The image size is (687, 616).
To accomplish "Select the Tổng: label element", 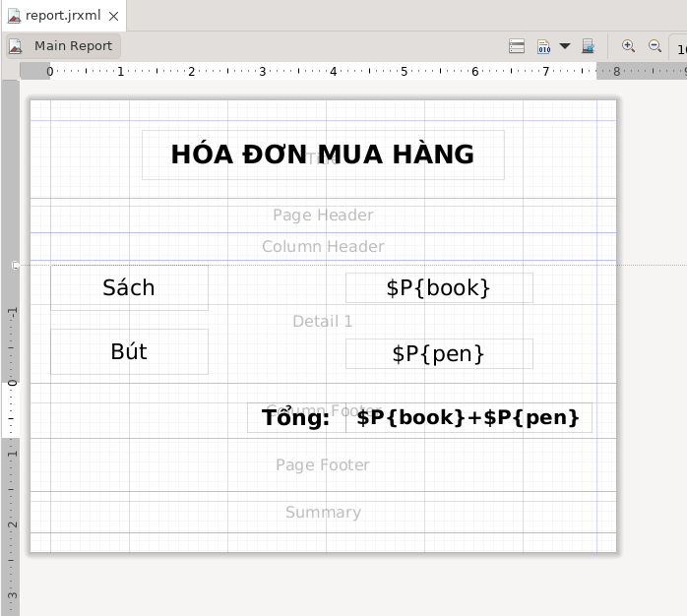I will tap(295, 417).
